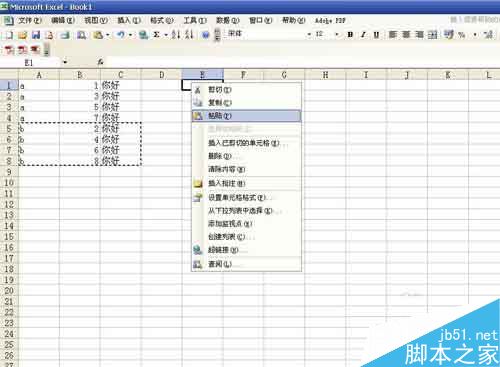Choose 剪切 (Cut) in context menu
Viewport: 500px width, 367px height.
(247, 90)
